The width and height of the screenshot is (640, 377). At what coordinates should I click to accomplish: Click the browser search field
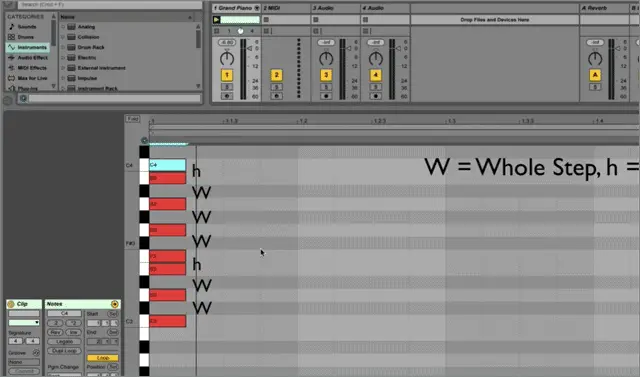110,5
